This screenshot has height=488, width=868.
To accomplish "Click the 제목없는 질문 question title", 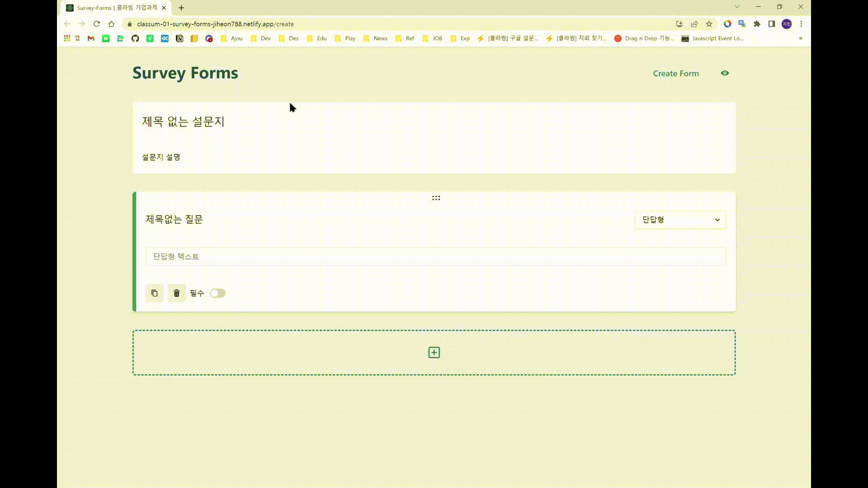I will (174, 220).
